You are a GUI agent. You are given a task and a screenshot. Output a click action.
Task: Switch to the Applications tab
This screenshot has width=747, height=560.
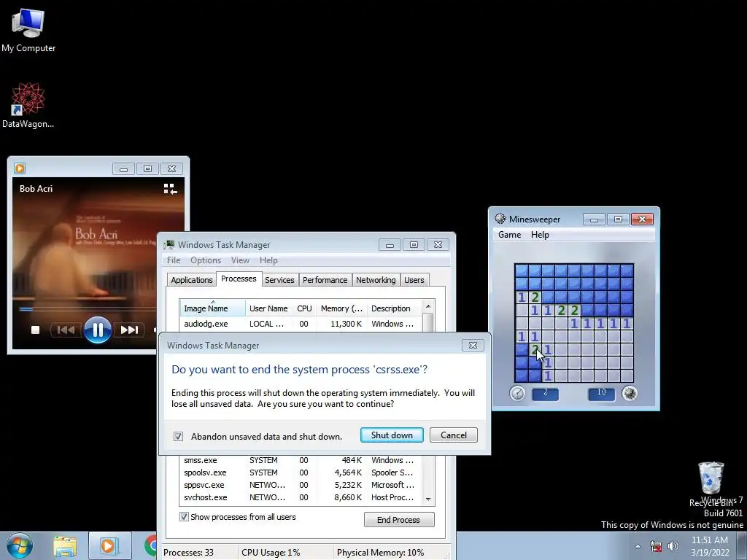(x=192, y=280)
